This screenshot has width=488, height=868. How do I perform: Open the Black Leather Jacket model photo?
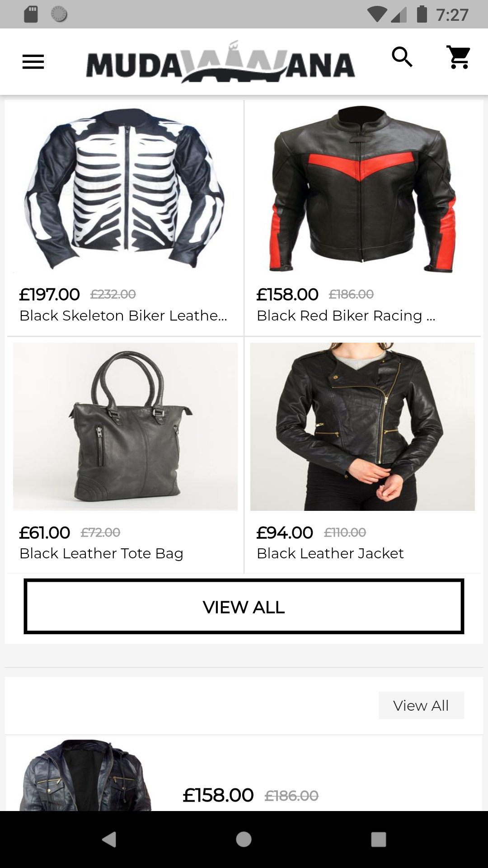(x=362, y=427)
